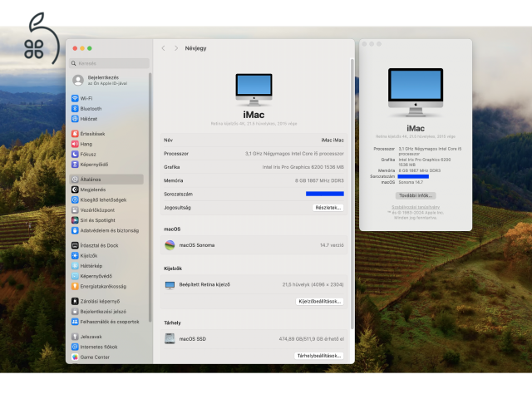The width and height of the screenshot is (532, 399).
Task: Open Energiatakarékosság energy icon
Action: [75, 286]
